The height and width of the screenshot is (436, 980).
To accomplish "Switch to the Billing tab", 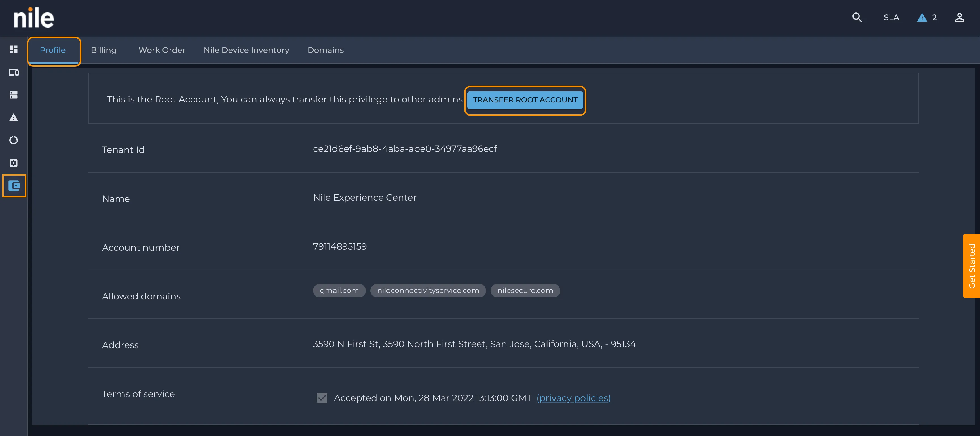I will click(104, 50).
